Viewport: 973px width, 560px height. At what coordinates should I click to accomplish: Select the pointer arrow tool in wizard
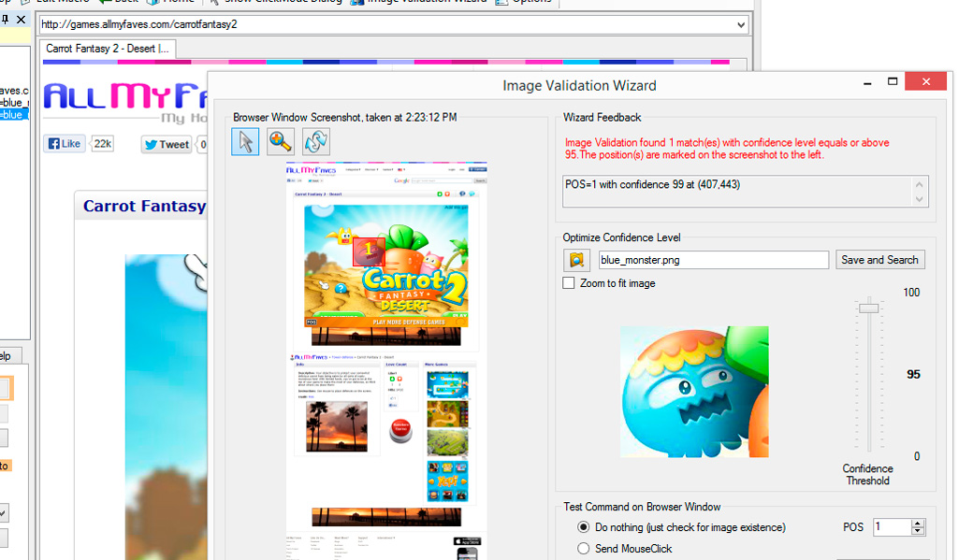pyautogui.click(x=245, y=142)
